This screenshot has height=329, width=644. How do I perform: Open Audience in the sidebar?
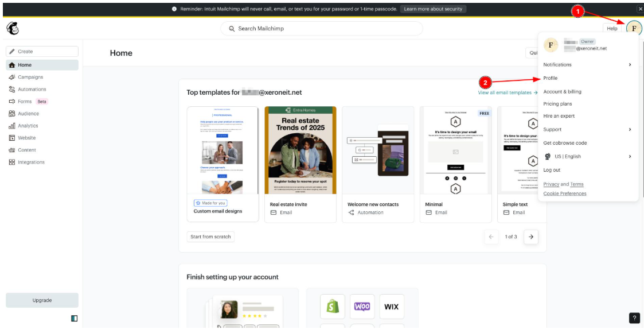pyautogui.click(x=42, y=114)
